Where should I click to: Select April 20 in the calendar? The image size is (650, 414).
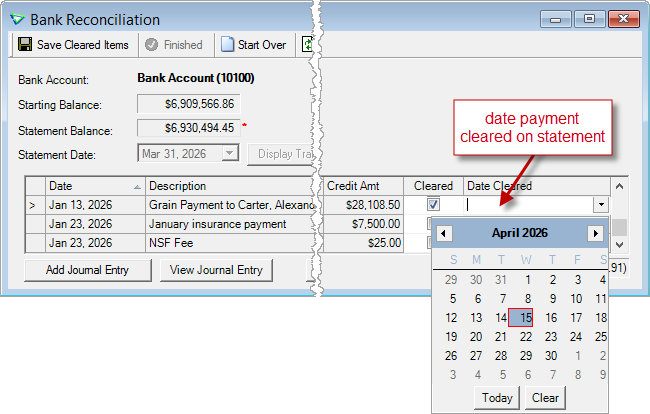[x=476, y=337]
